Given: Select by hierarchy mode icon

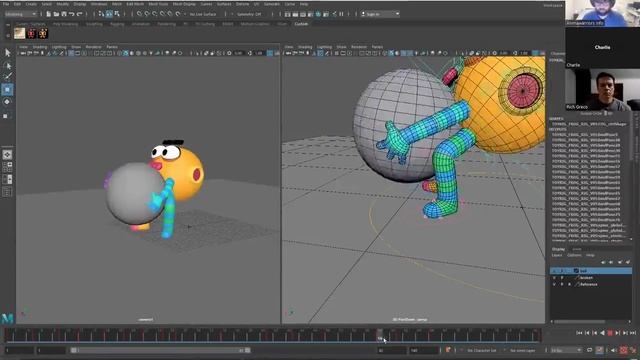Looking at the screenshot, I should tap(101, 14).
